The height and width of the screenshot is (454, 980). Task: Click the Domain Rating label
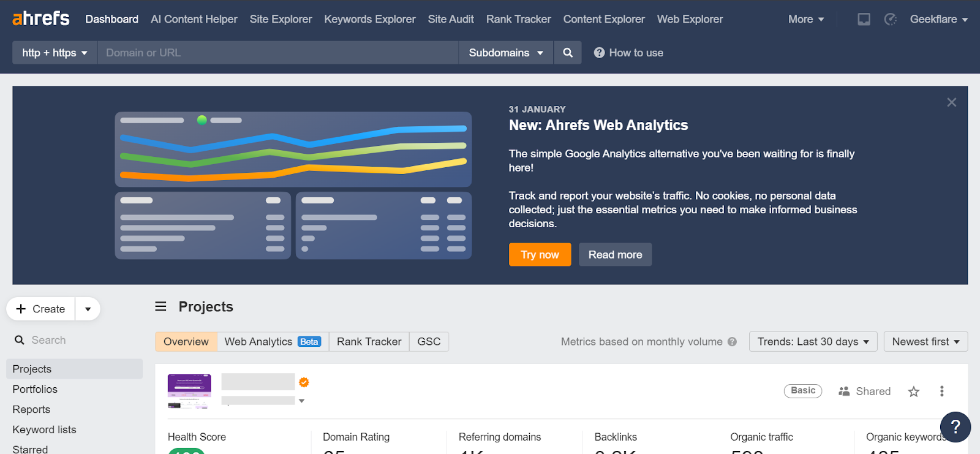tap(356, 437)
